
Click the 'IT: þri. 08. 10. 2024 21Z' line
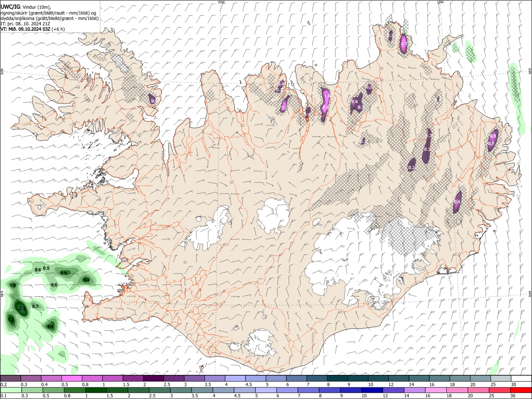(26, 24)
